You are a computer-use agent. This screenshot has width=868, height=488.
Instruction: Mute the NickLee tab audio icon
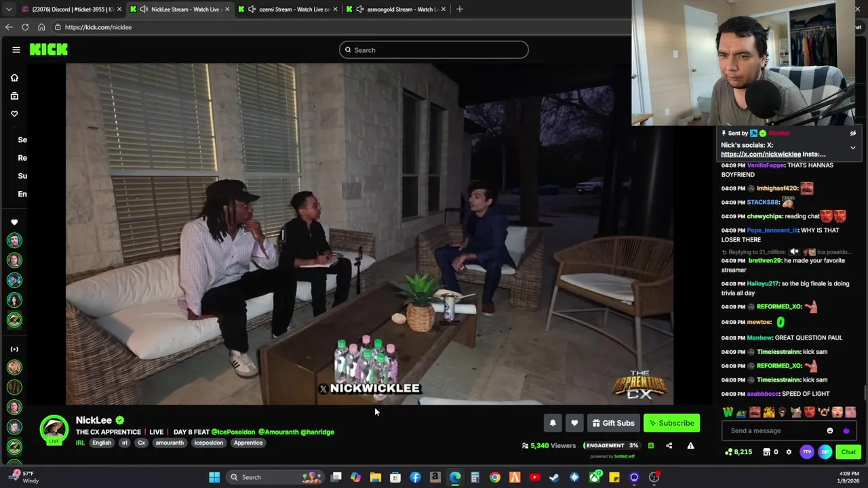(144, 9)
